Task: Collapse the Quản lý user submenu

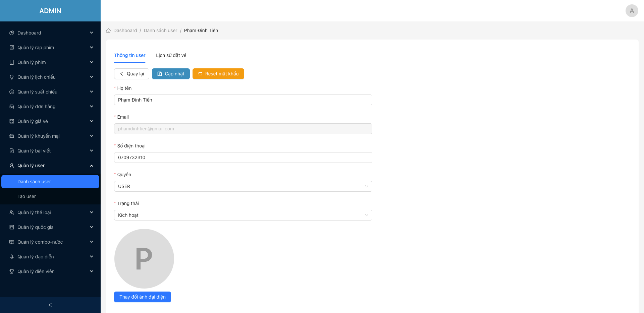Action: (x=91, y=166)
